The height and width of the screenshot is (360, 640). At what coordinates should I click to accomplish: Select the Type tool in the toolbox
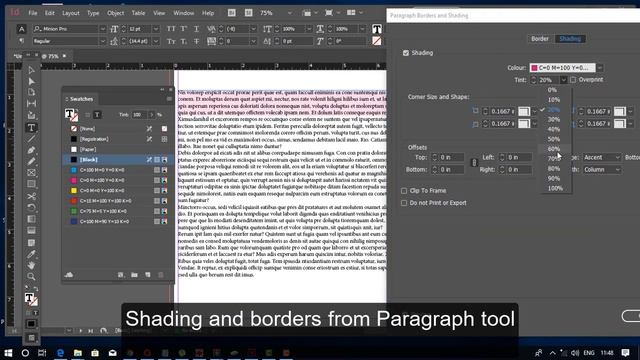pos(31,128)
